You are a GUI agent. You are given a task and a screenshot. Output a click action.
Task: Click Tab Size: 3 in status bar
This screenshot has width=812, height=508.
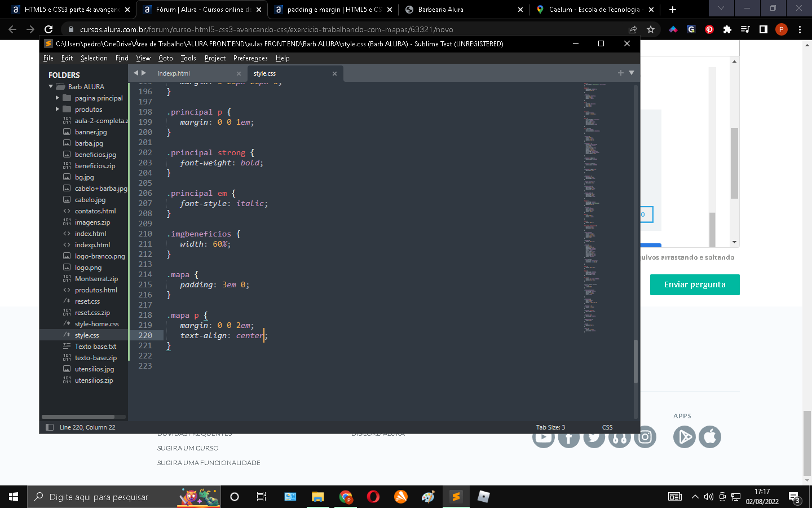tap(550, 427)
